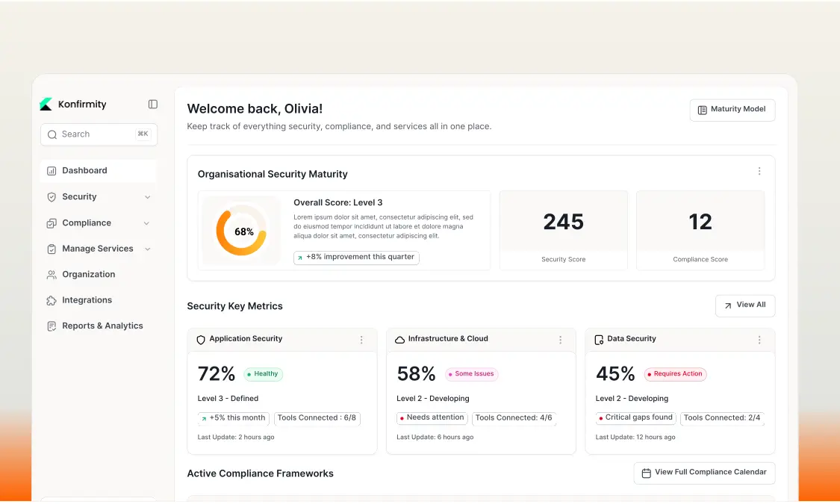Click the 245 Security Score tile
The image size is (840, 504).
(x=564, y=230)
